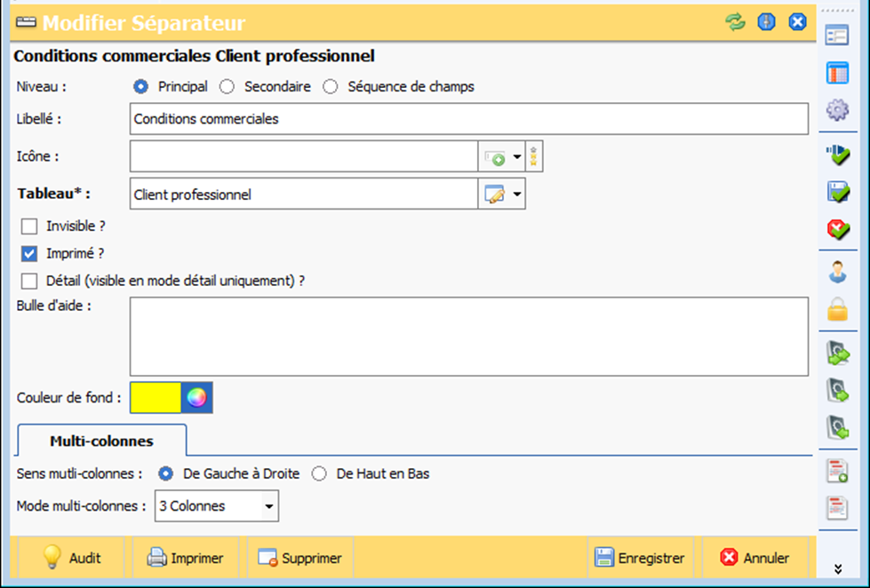Image resolution: width=870 pixels, height=588 pixels.
Task: Click the red shield checkmark icon
Action: tap(837, 229)
